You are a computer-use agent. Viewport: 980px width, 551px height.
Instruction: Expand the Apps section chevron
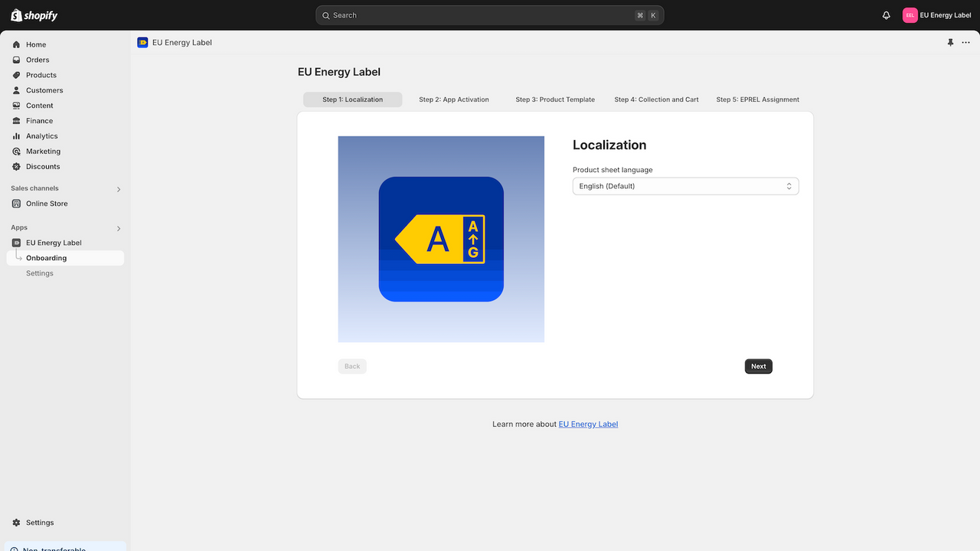tap(119, 228)
